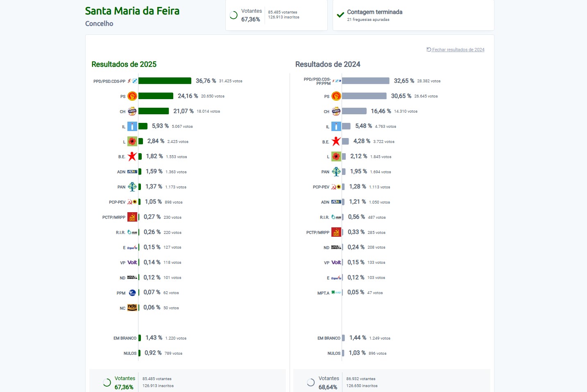
Task: Click the PS grey bar in 2024 results
Action: (364, 96)
